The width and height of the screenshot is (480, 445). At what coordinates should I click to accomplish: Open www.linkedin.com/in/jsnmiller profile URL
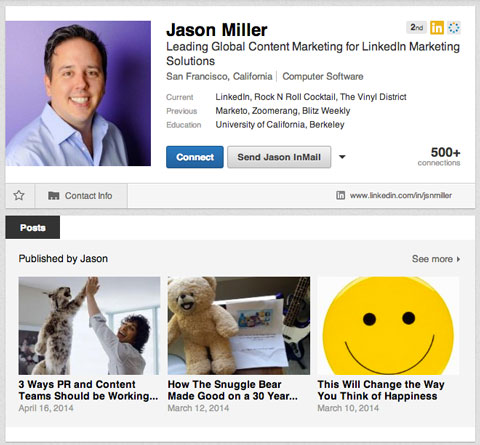click(401, 195)
